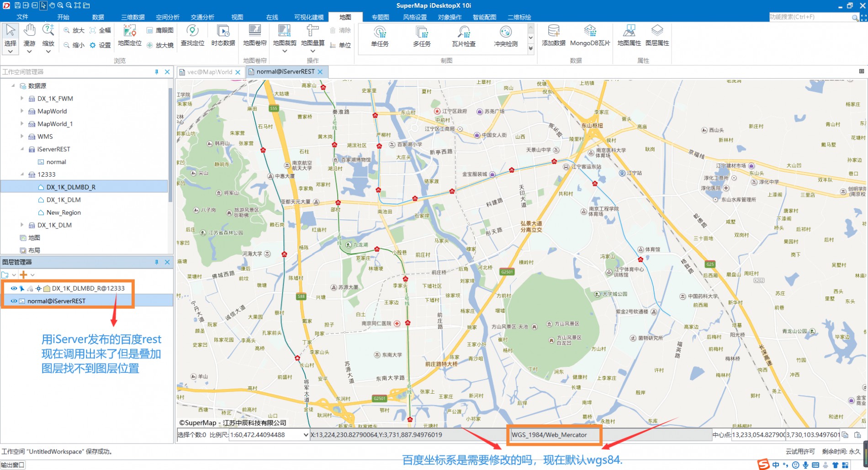Open 鹰眼图 overview map

click(x=160, y=30)
